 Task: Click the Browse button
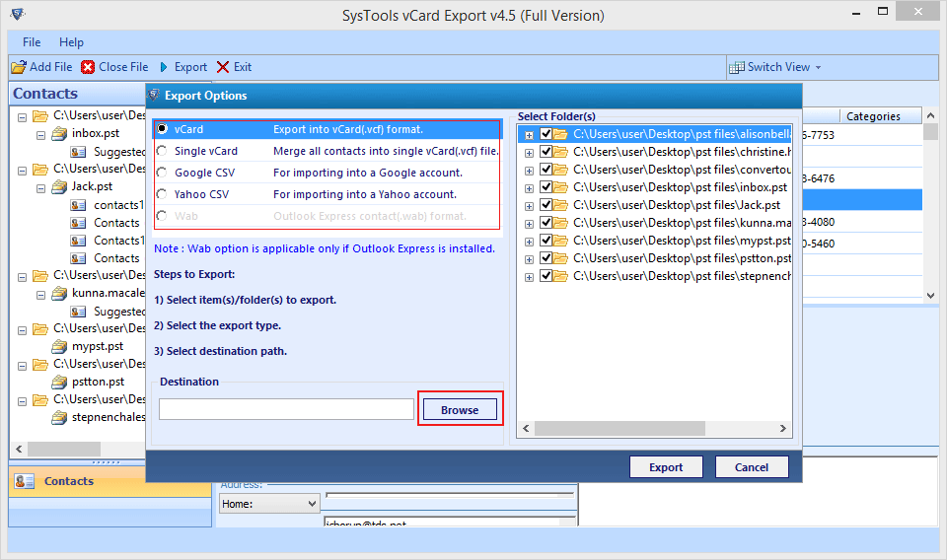tap(461, 410)
